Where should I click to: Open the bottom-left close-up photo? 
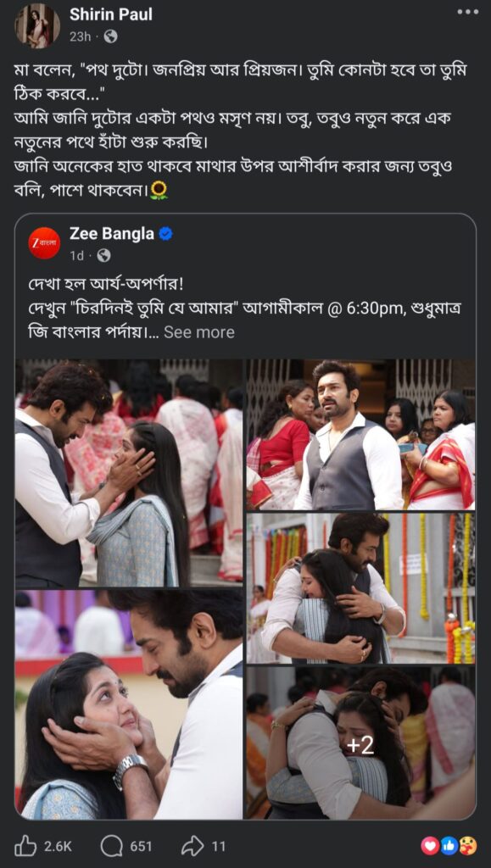tap(129, 704)
